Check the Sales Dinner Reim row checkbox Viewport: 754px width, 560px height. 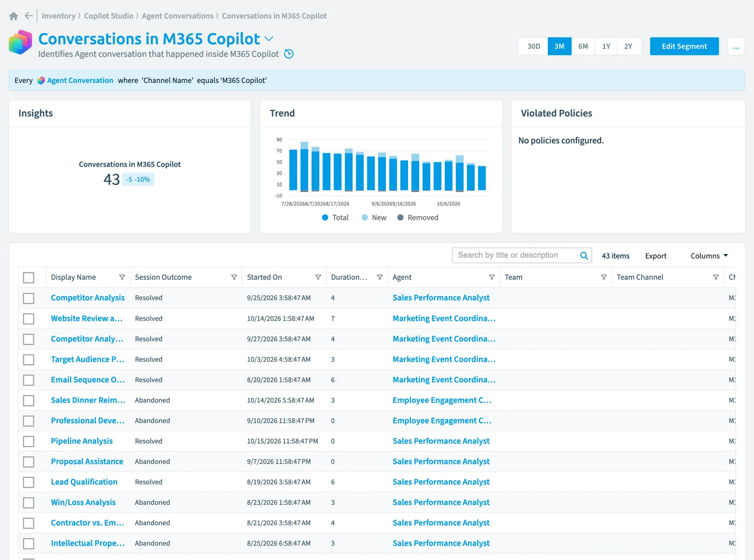[29, 401]
